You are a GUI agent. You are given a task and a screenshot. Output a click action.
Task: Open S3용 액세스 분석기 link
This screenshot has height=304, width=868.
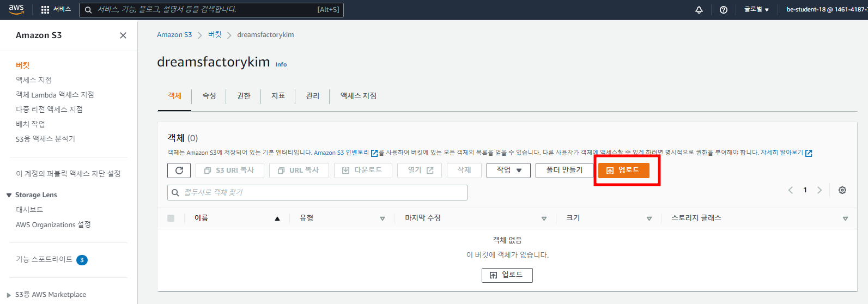click(x=45, y=139)
